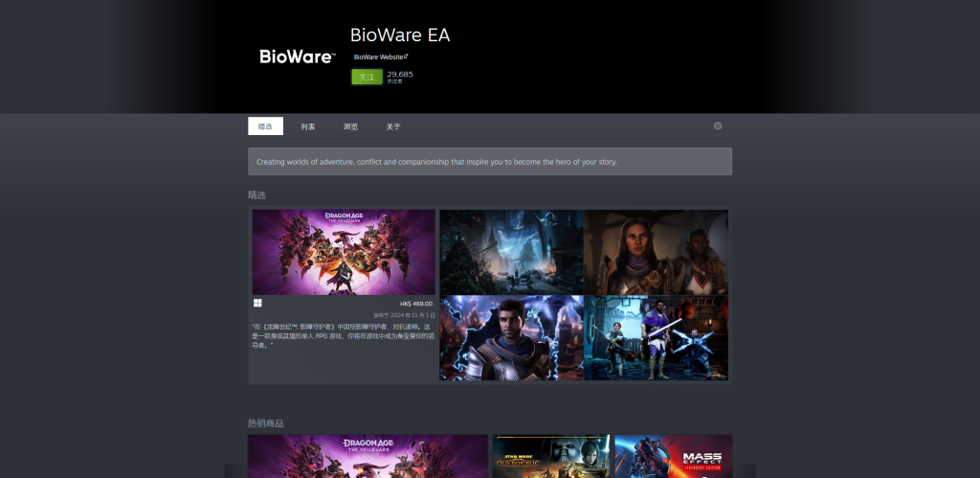Viewport: 980px width, 478px height.
Task: Open the Star Wars Old Republic capsule
Action: click(550, 457)
